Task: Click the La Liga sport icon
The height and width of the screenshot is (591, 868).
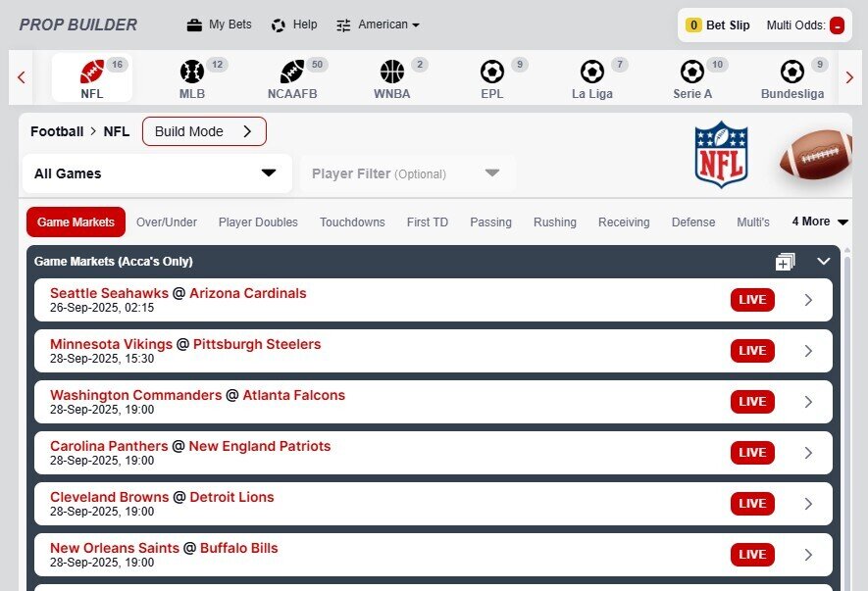Action: tap(592, 71)
